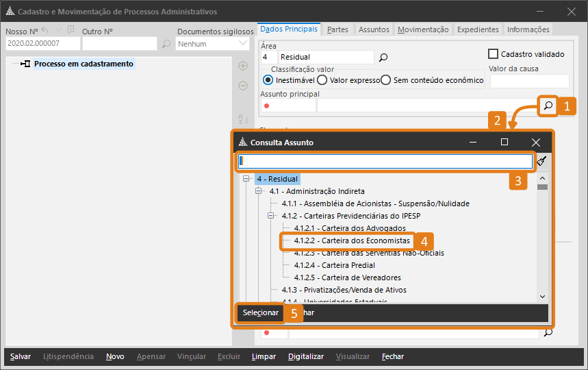Click the magnifier beside Assunto principal field
The image size is (588, 370).
pos(548,106)
